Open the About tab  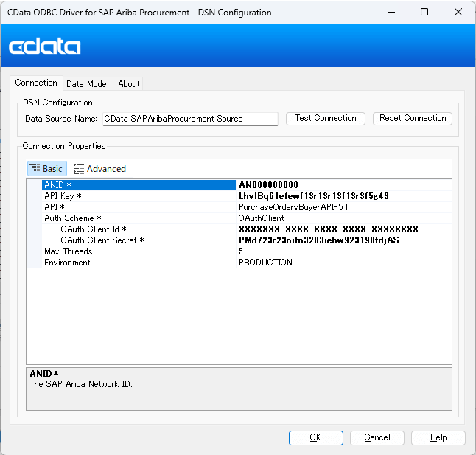129,84
